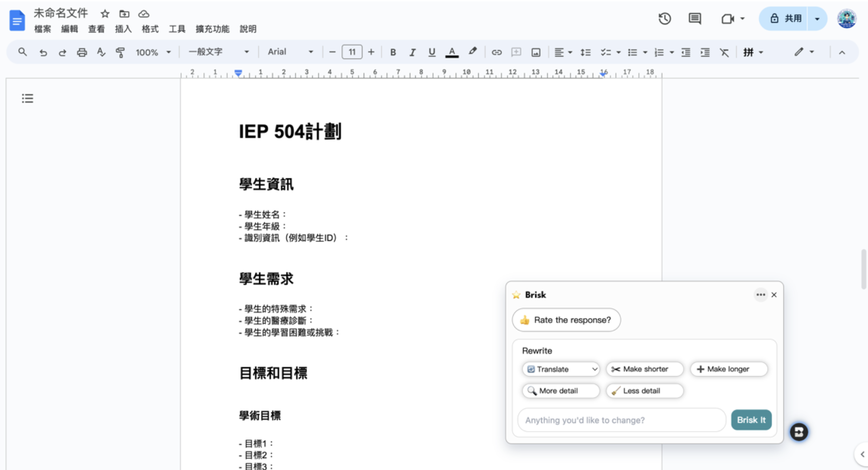Insert a checklist
The width and height of the screenshot is (868, 470).
point(606,52)
